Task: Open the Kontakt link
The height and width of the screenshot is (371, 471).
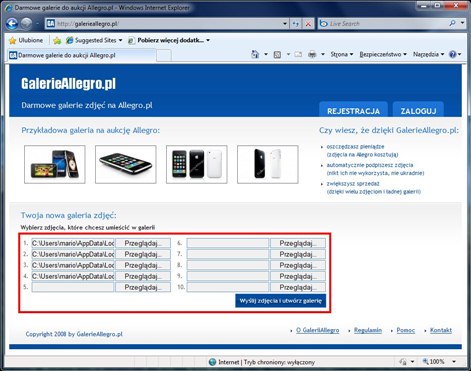Action: [441, 330]
